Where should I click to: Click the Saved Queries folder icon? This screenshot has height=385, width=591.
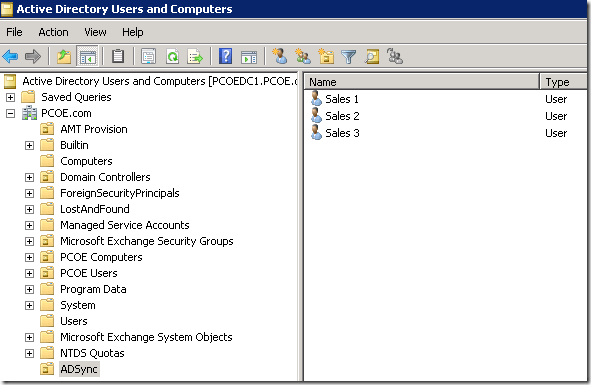coord(28,97)
